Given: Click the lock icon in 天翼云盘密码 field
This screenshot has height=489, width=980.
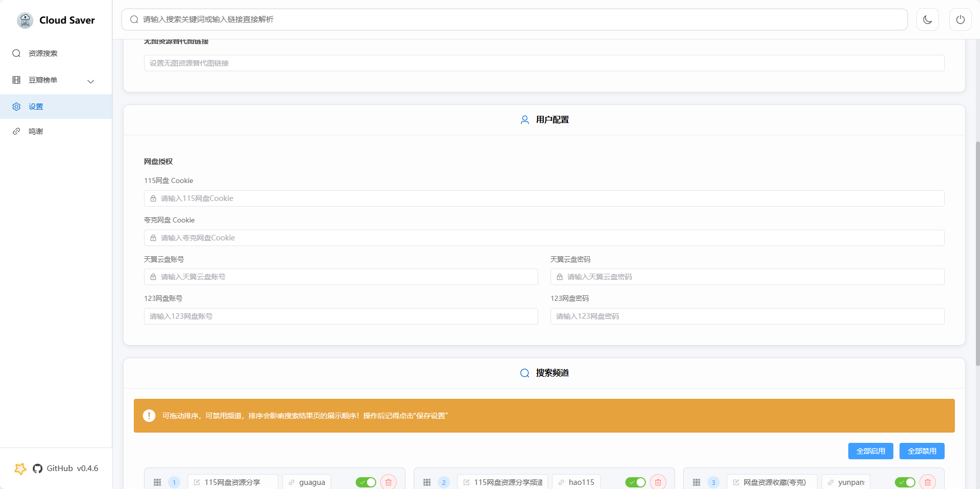Looking at the screenshot, I should click(560, 277).
